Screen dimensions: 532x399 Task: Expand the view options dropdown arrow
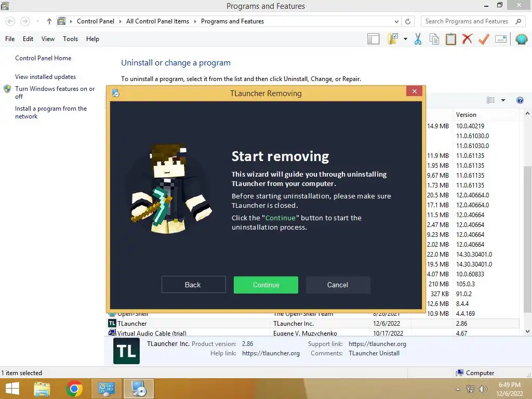tap(503, 100)
